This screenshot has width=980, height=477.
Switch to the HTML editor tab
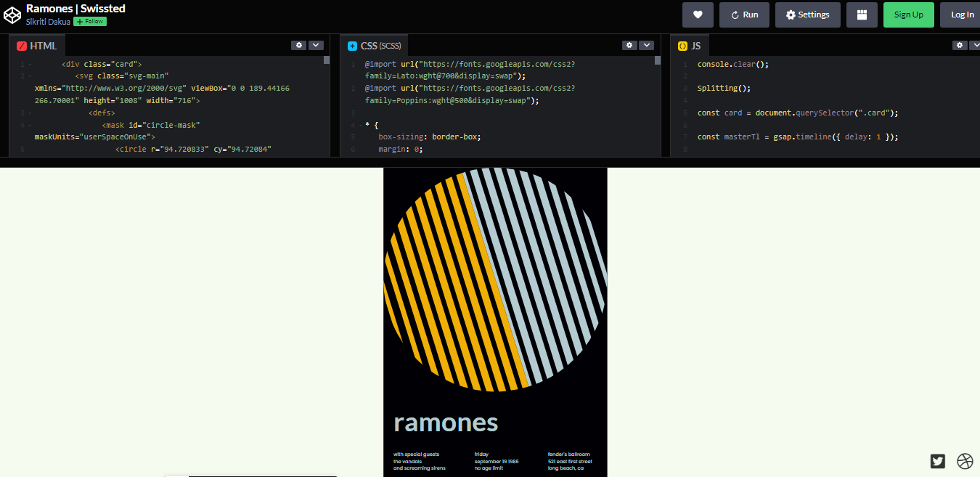coord(36,45)
